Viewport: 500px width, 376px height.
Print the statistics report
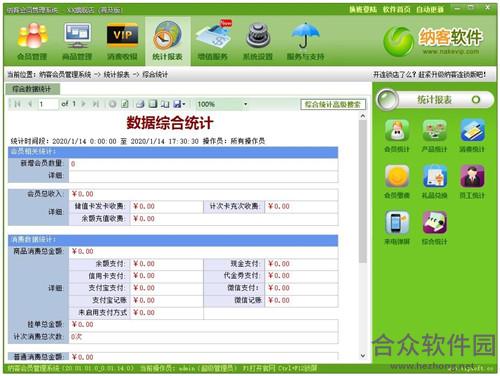pyautogui.click(x=140, y=104)
